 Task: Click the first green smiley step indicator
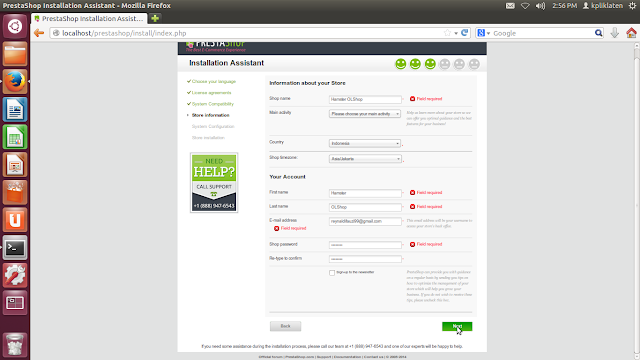(401, 64)
